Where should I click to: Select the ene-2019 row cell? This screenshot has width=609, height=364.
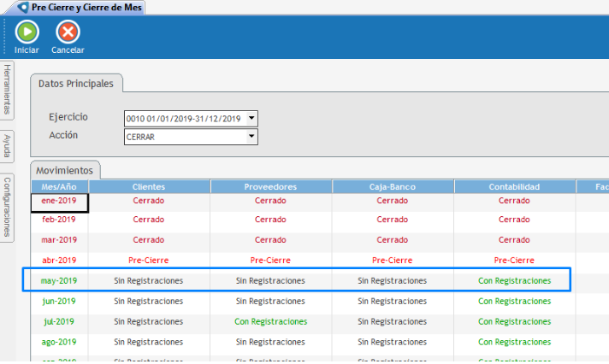pyautogui.click(x=59, y=202)
